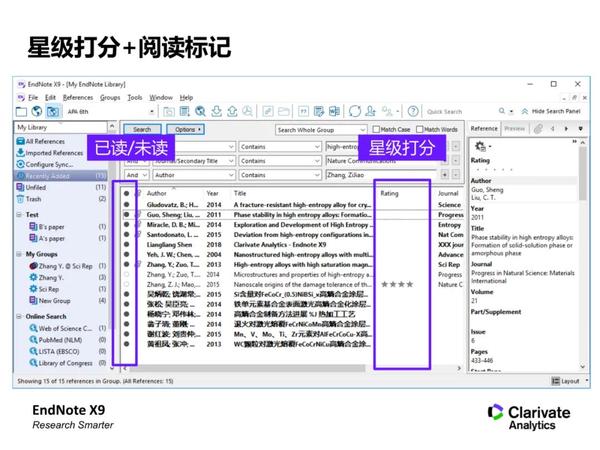Set rating dots in the Reference panel
This screenshot has height=450, width=600.
493,169
